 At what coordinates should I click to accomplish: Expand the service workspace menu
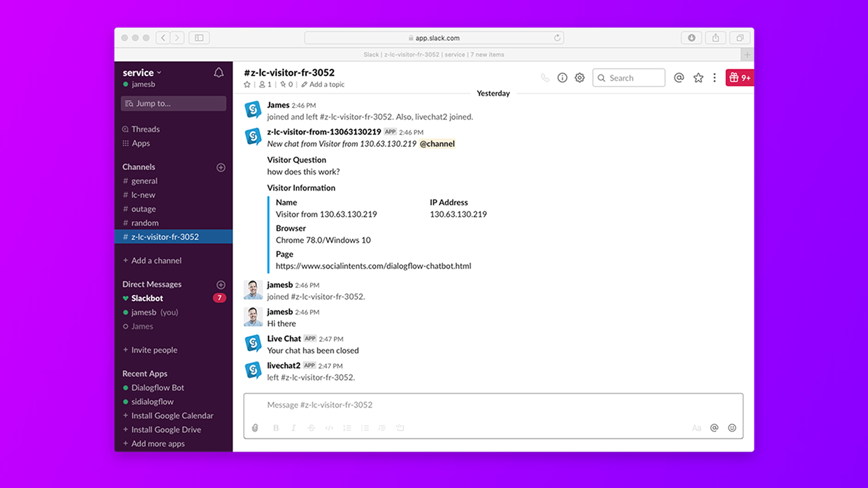[142, 73]
